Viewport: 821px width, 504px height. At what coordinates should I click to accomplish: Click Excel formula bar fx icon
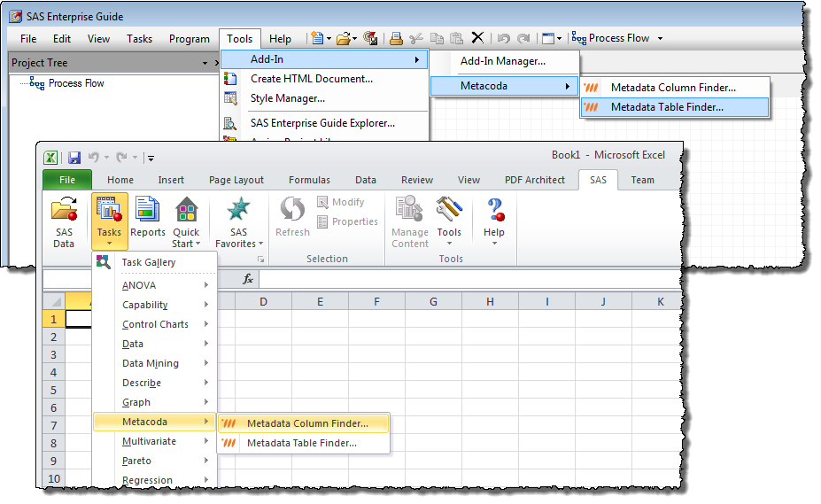(248, 279)
